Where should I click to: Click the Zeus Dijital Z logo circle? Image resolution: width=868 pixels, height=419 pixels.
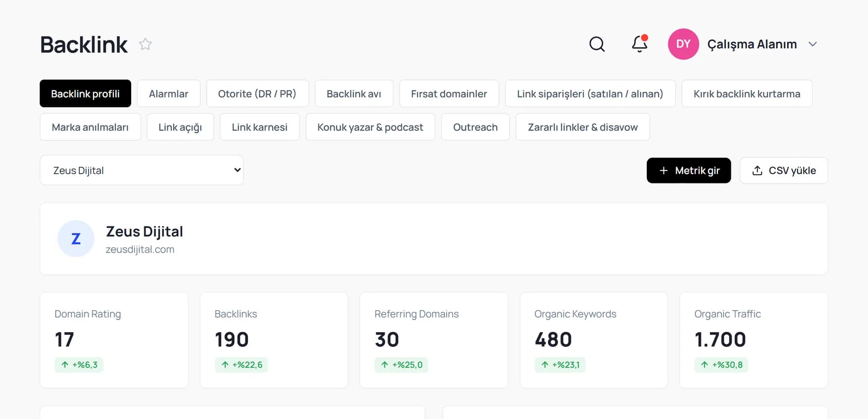click(76, 238)
